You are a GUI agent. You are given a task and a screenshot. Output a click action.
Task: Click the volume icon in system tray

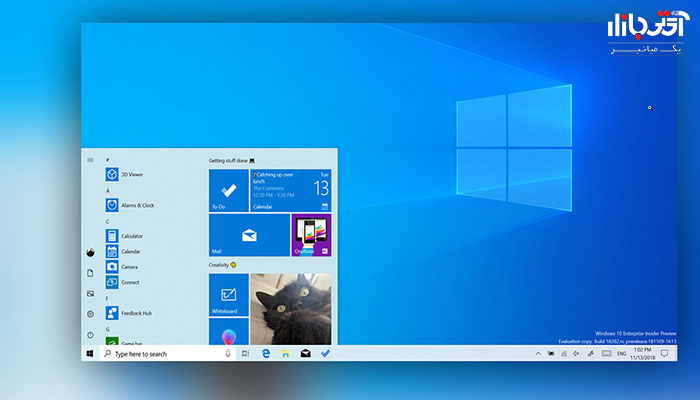coord(576,354)
